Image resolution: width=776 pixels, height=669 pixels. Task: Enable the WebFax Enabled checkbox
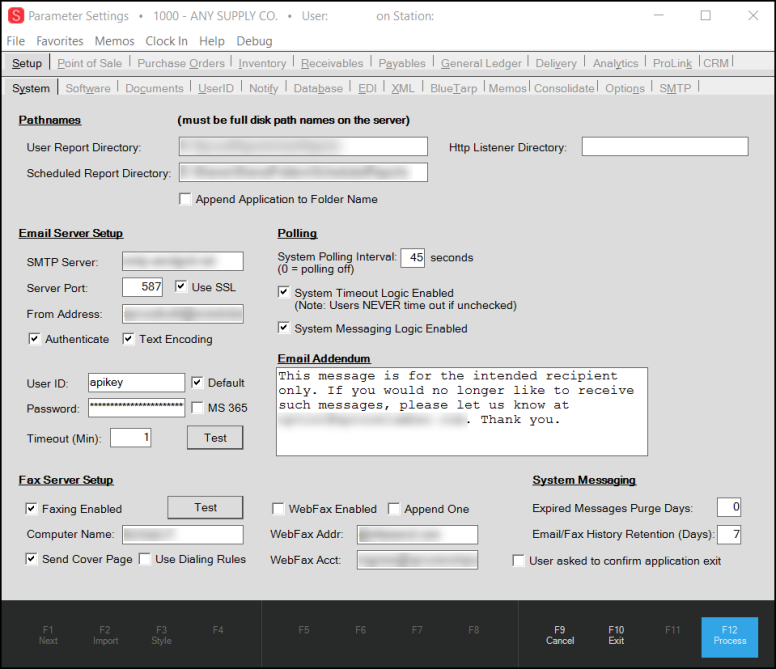tap(278, 509)
